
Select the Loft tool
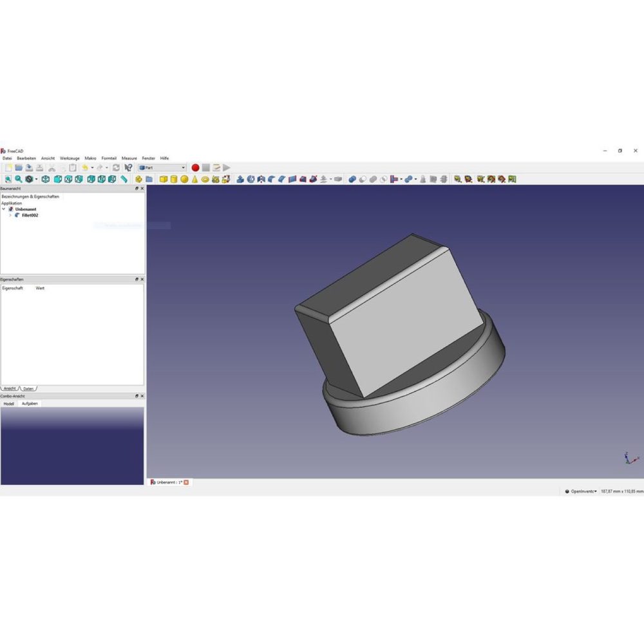303,179
